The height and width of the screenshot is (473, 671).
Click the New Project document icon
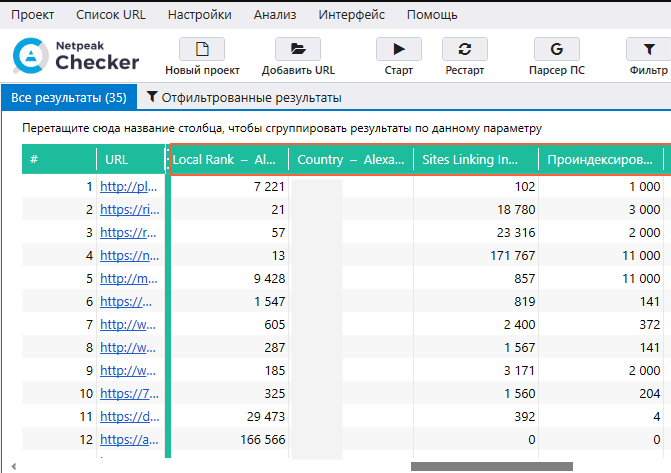[202, 49]
